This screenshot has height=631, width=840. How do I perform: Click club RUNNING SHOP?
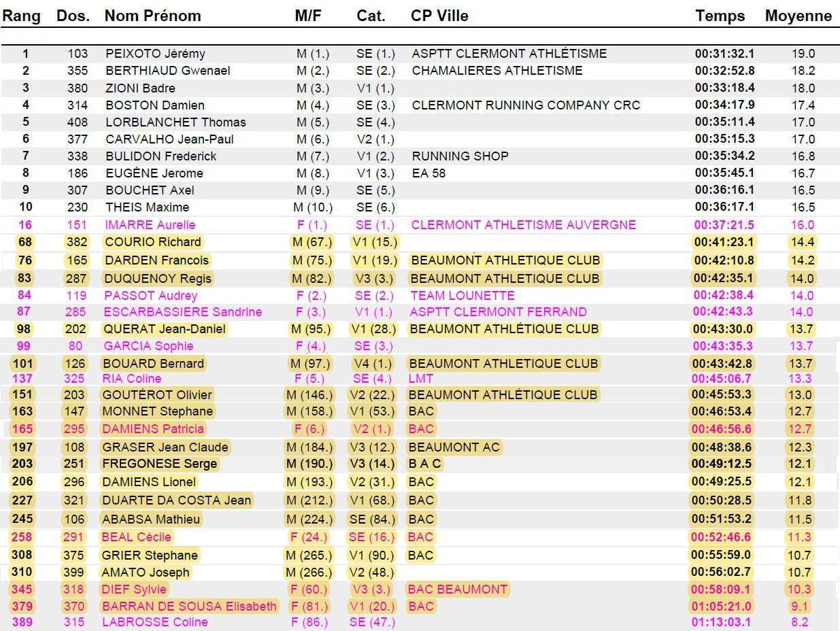460,156
